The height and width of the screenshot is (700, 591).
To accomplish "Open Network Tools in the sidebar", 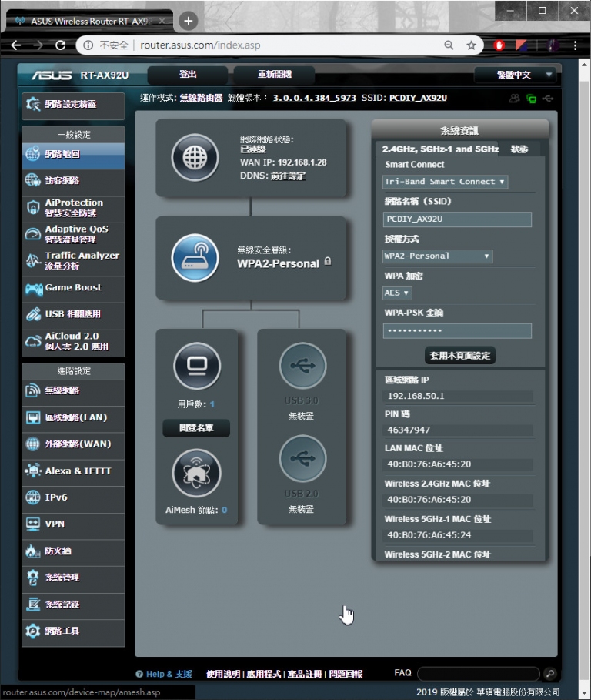I will (73, 631).
